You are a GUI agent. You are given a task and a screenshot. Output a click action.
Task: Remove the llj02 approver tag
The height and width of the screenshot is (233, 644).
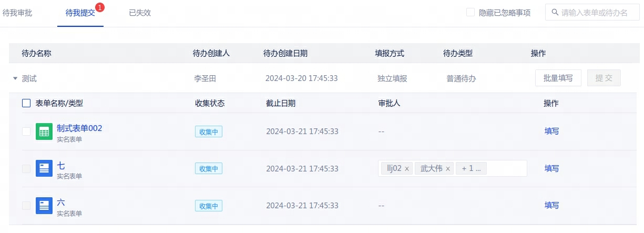[x=407, y=169]
